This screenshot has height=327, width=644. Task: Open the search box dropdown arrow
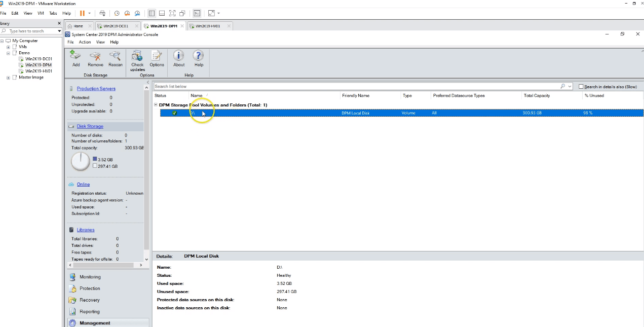(570, 87)
